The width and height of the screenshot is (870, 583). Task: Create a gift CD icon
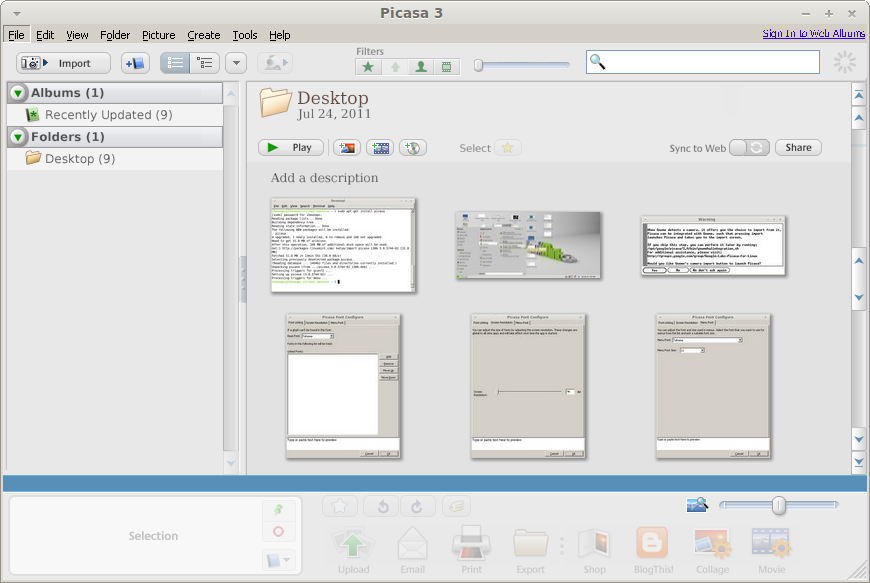pos(413,148)
